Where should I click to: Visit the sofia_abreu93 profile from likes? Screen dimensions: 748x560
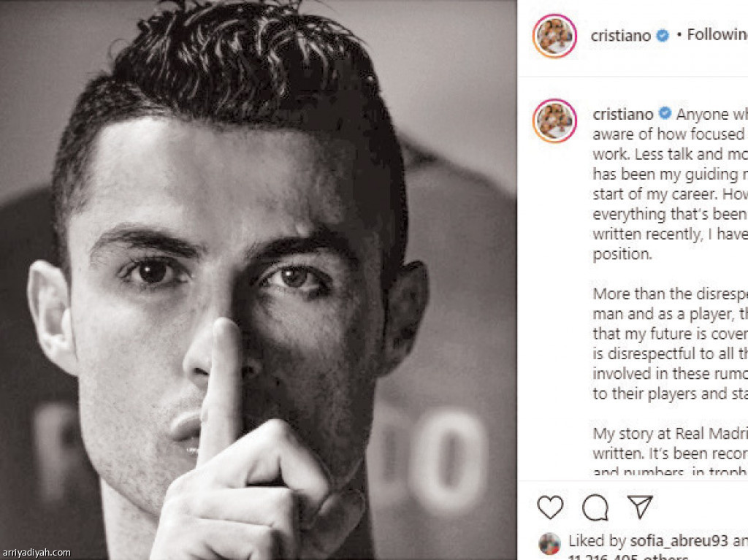tap(679, 540)
